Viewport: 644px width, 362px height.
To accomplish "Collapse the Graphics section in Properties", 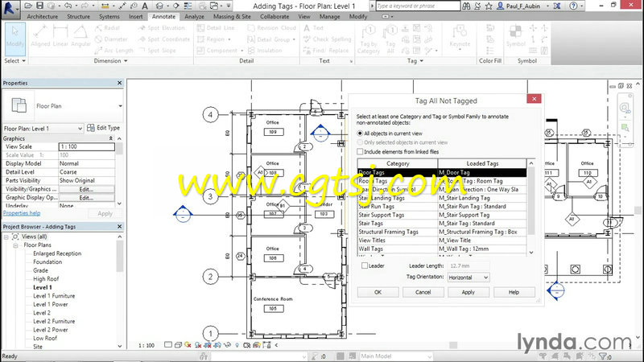I will point(110,138).
